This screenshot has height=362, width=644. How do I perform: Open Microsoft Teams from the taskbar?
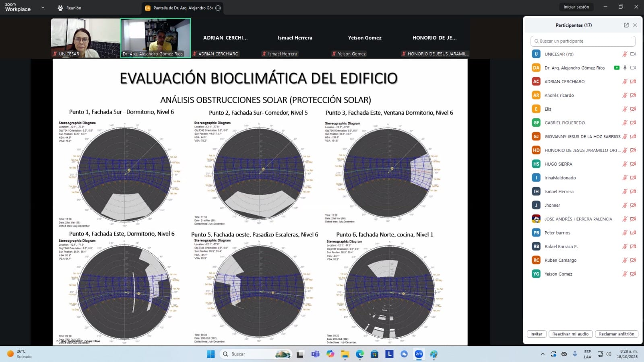point(316,354)
